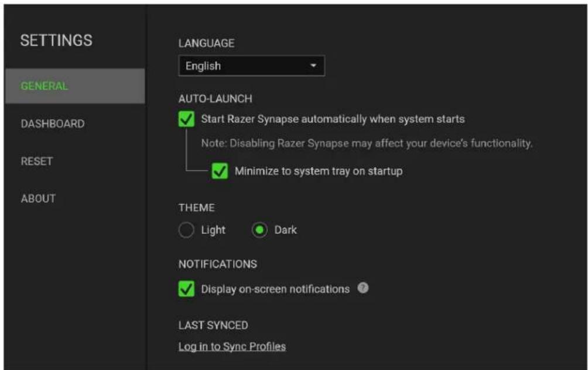The height and width of the screenshot is (370, 588).
Task: Click the NOTIFICATIONS section label
Action: pos(218,264)
